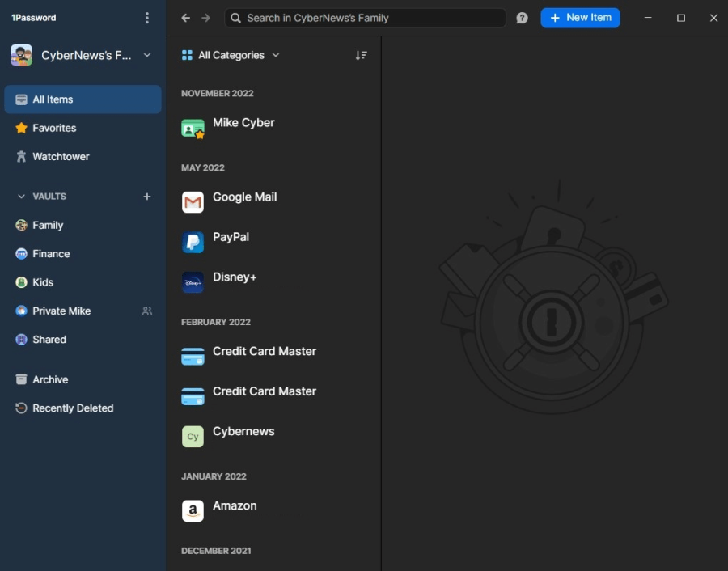The image size is (728, 571).
Task: Open the 1Password three-dot menu
Action: pos(146,18)
